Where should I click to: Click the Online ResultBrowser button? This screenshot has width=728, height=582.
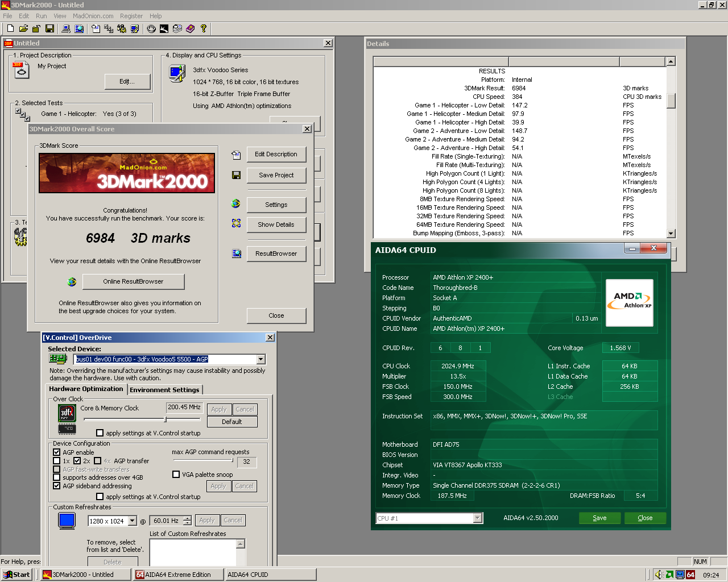pyautogui.click(x=133, y=281)
